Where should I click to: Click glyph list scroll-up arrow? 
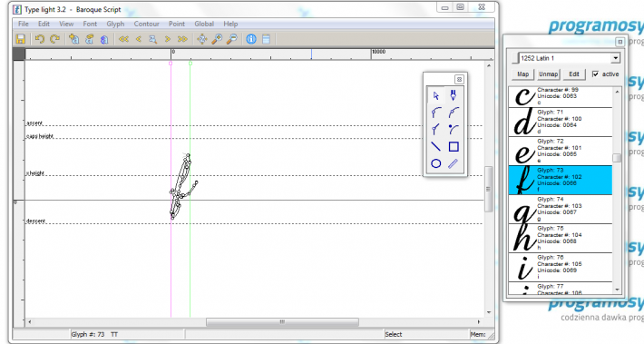tap(617, 92)
